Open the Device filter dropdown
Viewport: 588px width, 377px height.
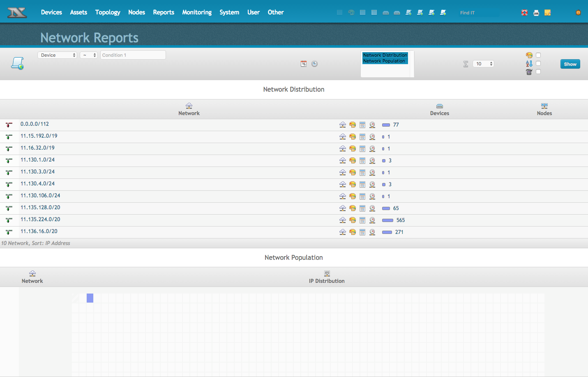[58, 55]
